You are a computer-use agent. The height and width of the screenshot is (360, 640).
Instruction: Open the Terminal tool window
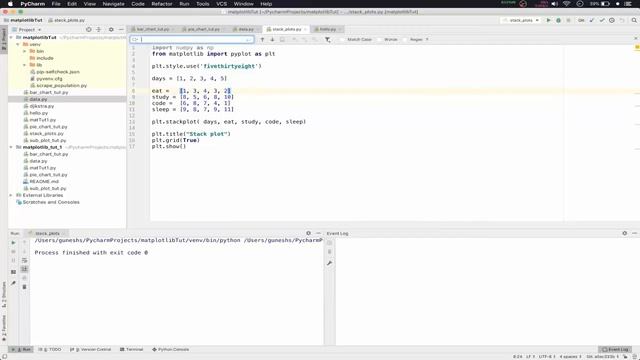pos(131,349)
